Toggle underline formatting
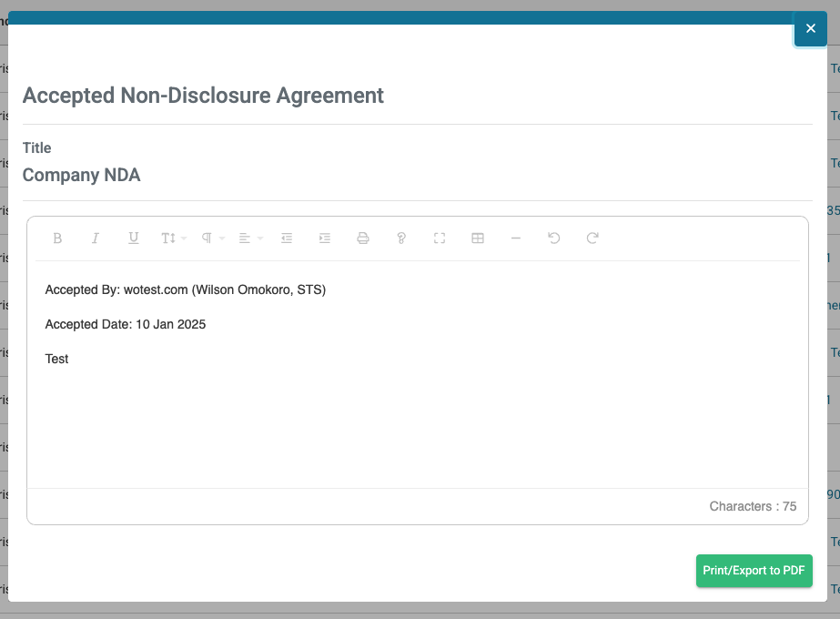The image size is (840, 619). point(134,238)
